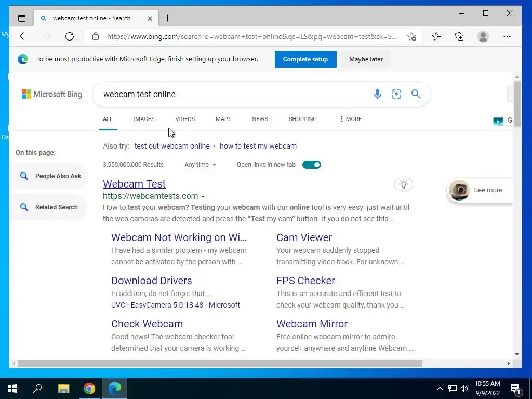Screen dimensions: 532x399
Task: Open the Favorites list
Action: 436,36
